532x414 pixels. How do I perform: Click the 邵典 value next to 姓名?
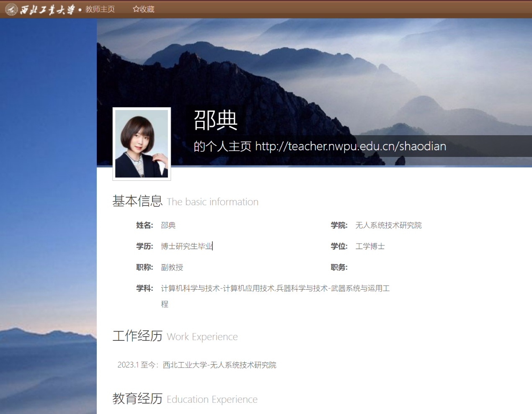(168, 225)
